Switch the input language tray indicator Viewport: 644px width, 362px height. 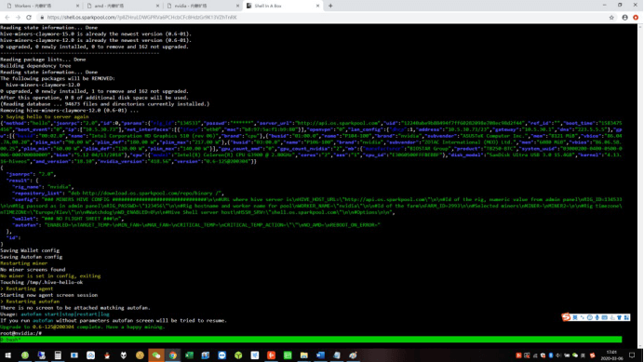pos(583,355)
